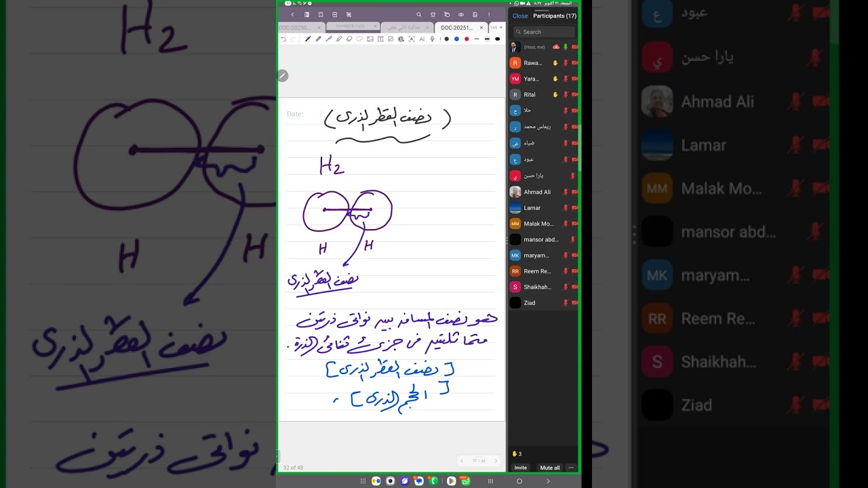Choose the thickest stroke width
The height and width of the screenshot is (488, 868).
click(x=497, y=39)
